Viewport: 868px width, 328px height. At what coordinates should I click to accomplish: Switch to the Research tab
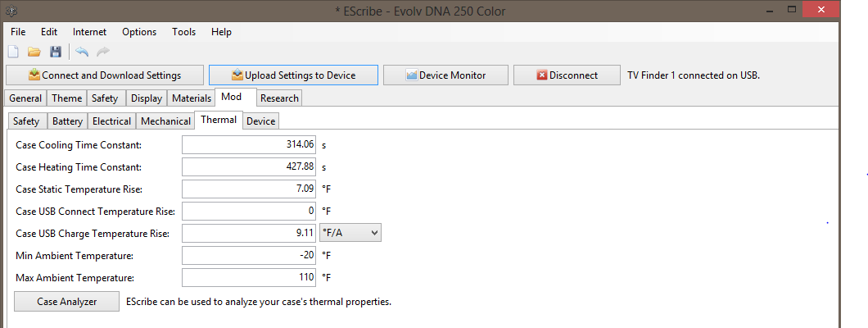[279, 98]
